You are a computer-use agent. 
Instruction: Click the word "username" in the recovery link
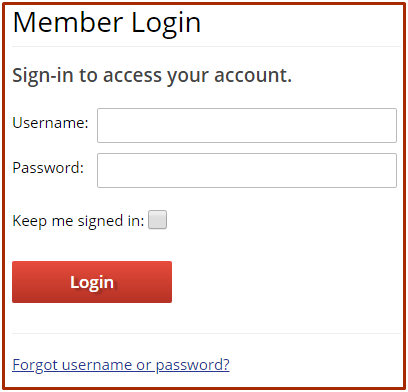(x=97, y=365)
